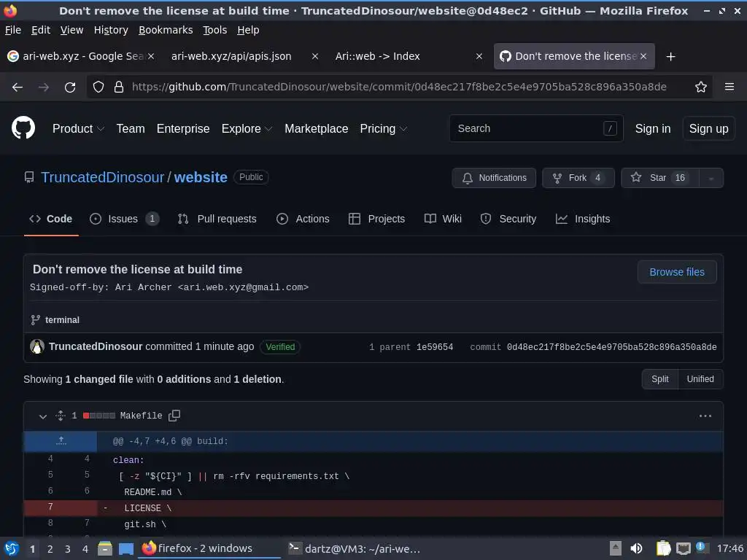Click the Sign up button
This screenshot has height=560, width=747.
(x=708, y=128)
